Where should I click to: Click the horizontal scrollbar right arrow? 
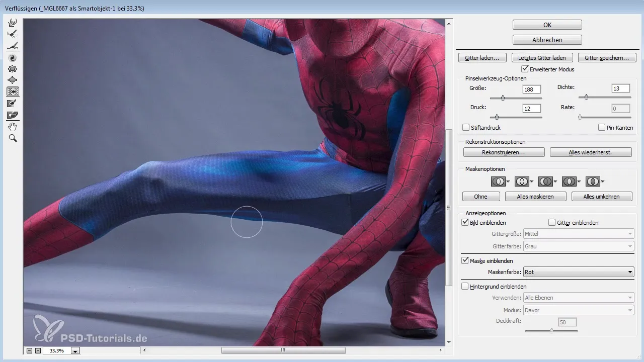tap(441, 350)
